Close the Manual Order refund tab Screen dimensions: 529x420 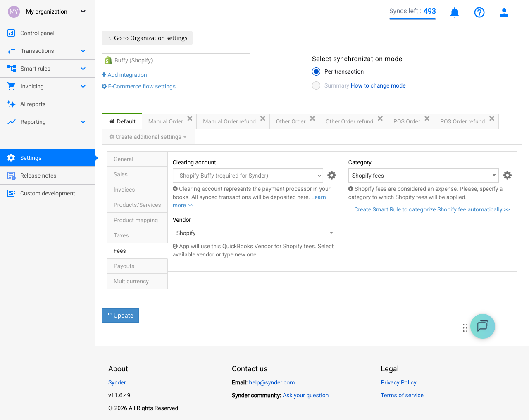262,119
